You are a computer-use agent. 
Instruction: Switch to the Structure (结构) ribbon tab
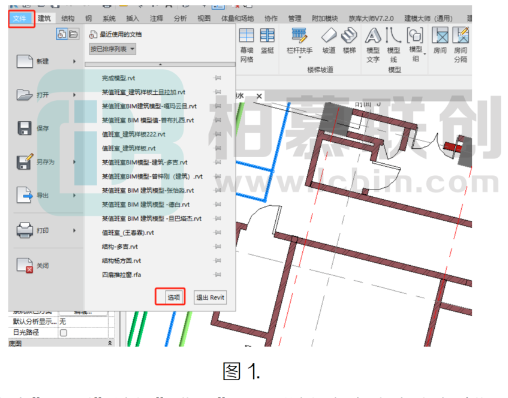(x=68, y=18)
